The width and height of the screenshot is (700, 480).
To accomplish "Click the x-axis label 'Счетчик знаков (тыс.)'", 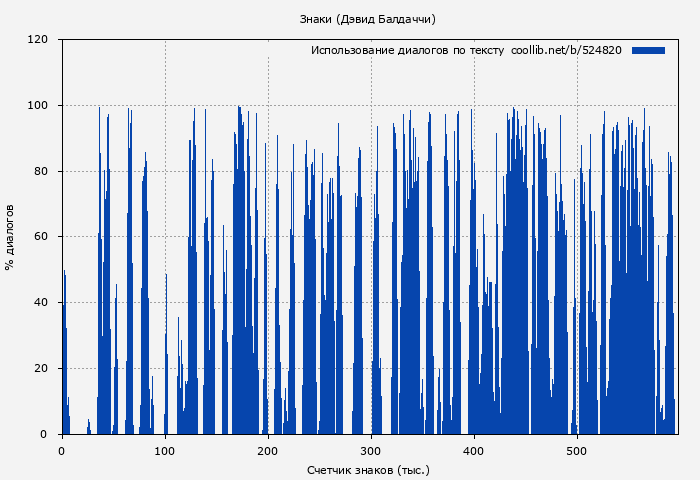I will (x=367, y=469).
